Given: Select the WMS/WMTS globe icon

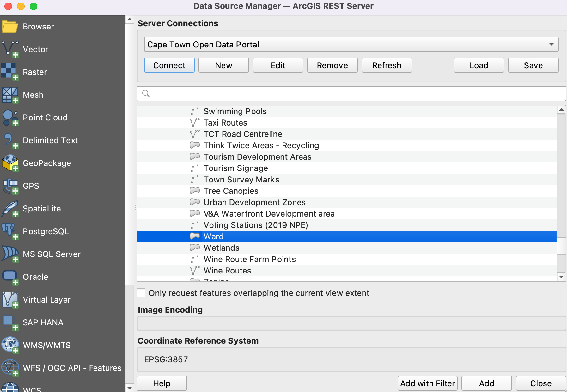Looking at the screenshot, I should pyautogui.click(x=10, y=345).
